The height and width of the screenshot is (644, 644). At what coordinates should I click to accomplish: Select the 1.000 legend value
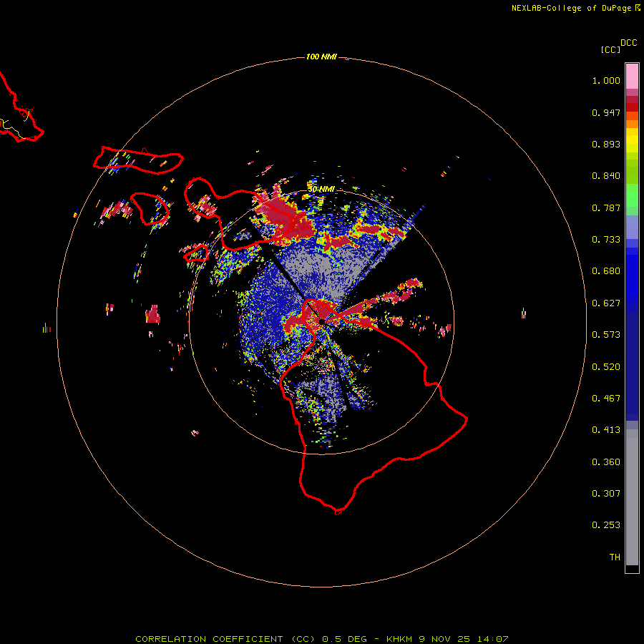(x=606, y=80)
